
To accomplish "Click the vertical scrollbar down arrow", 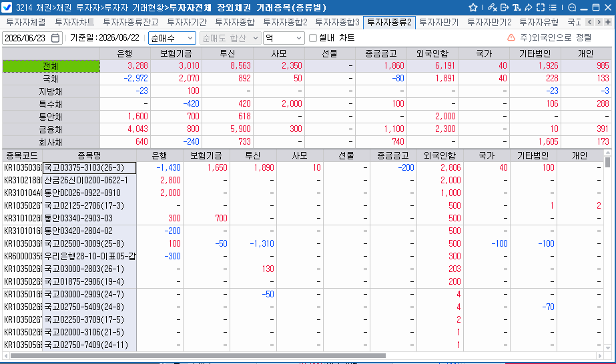I will click(x=608, y=347).
